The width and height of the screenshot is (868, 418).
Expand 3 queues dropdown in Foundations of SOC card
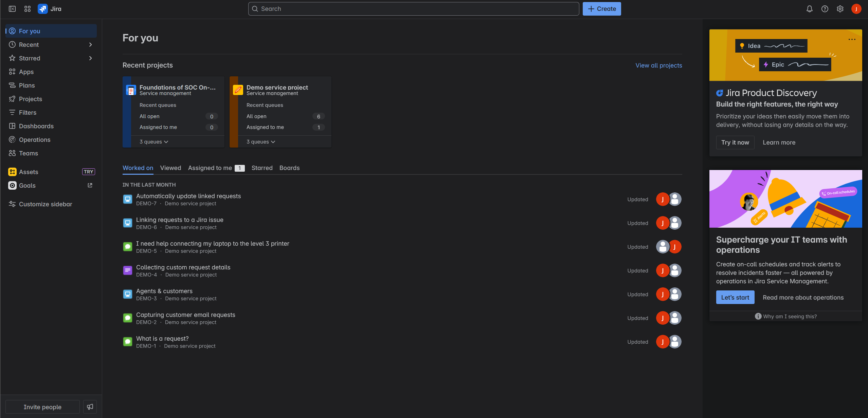[x=154, y=142]
